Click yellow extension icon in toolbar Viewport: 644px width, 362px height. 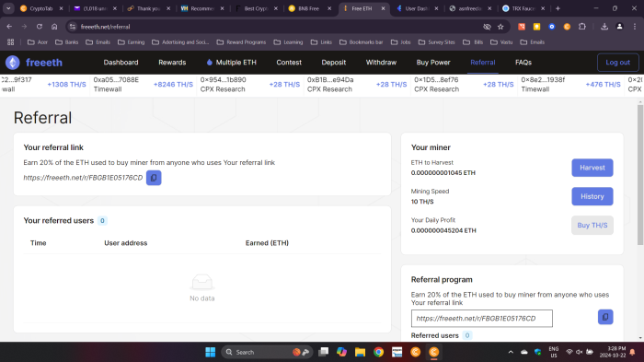pyautogui.click(x=536, y=27)
